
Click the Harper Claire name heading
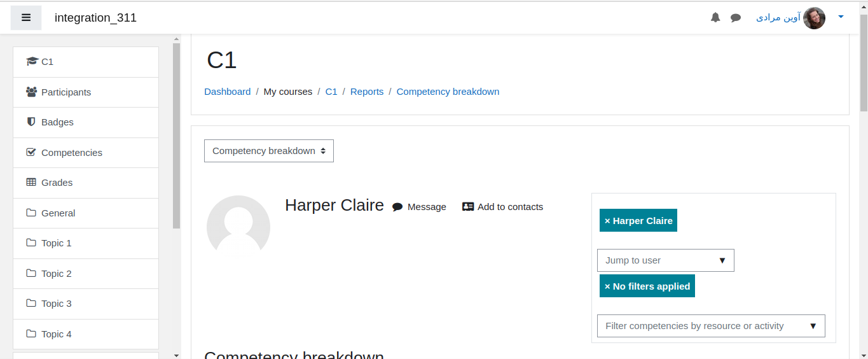point(334,205)
